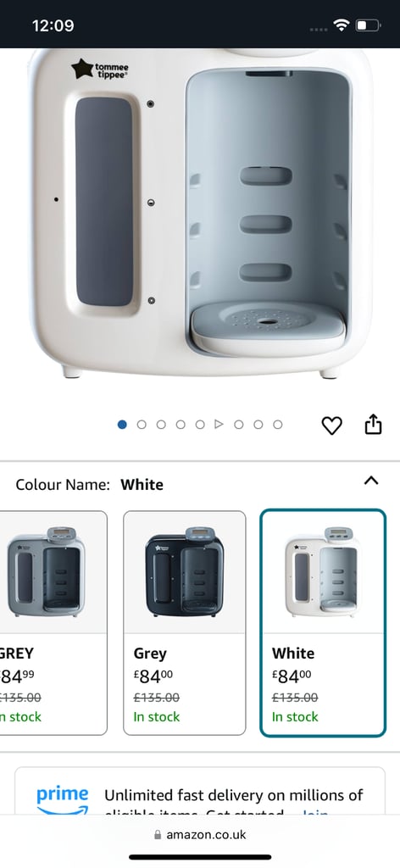Tap the Wi-Fi status icon
This screenshot has width=400, height=868.
pyautogui.click(x=342, y=25)
